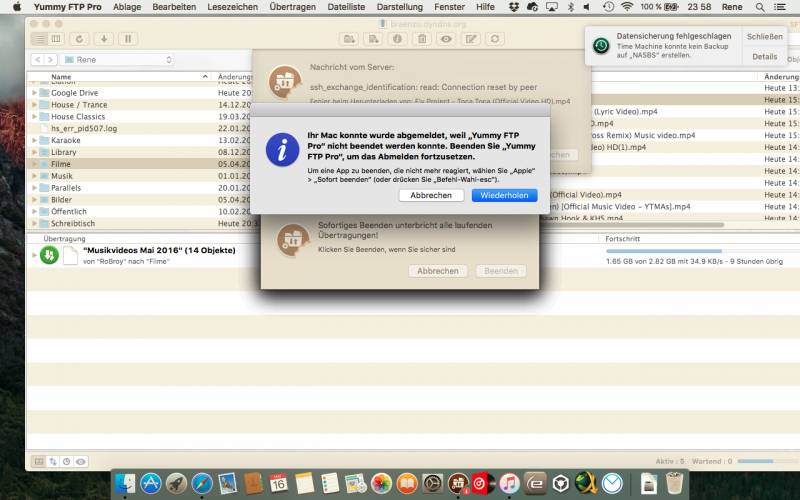The width and height of the screenshot is (800, 500).
Task: Click the edit pencil toolbar icon
Action: click(x=470, y=39)
